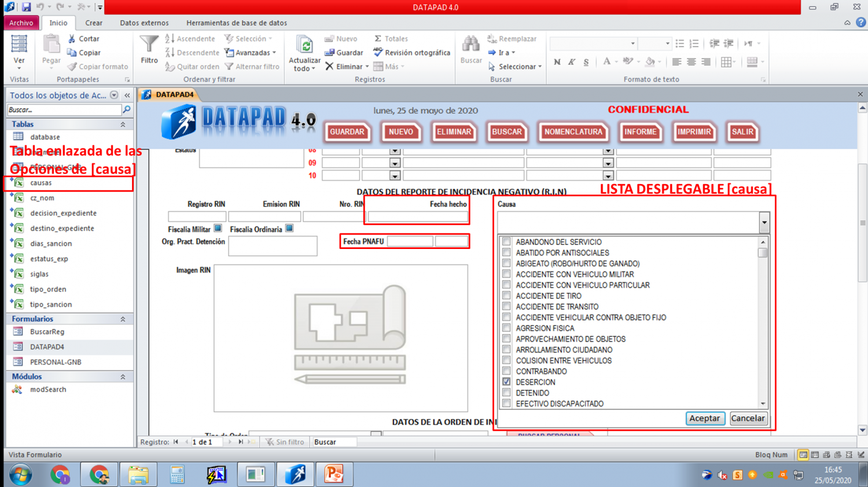Click the quick access save icon
Viewport: 868px width, 487px height.
(26, 7)
